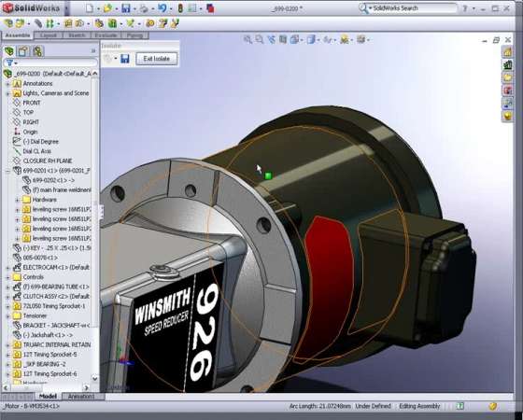This screenshot has height=420, width=523.
Task: Select the Mate paperclip tool
Action: 38,23
